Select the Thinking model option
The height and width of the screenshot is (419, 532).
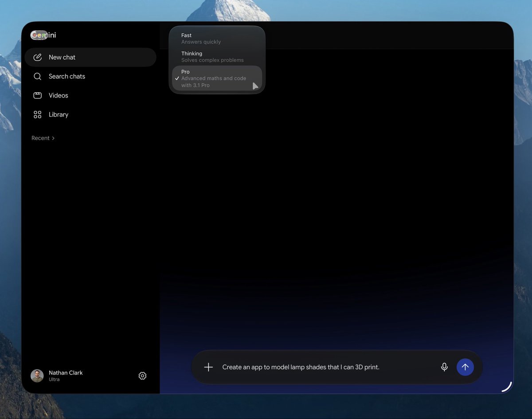click(x=217, y=56)
